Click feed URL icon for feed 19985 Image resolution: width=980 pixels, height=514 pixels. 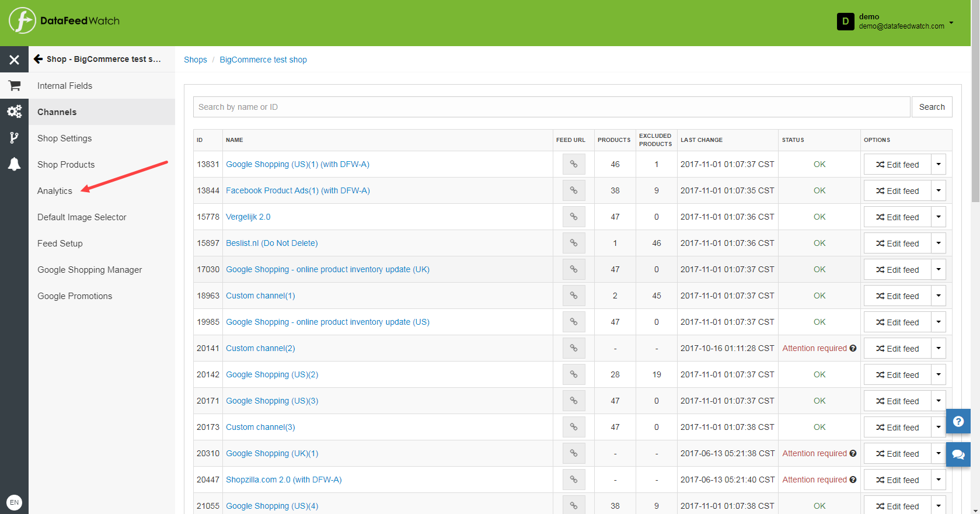click(x=574, y=322)
